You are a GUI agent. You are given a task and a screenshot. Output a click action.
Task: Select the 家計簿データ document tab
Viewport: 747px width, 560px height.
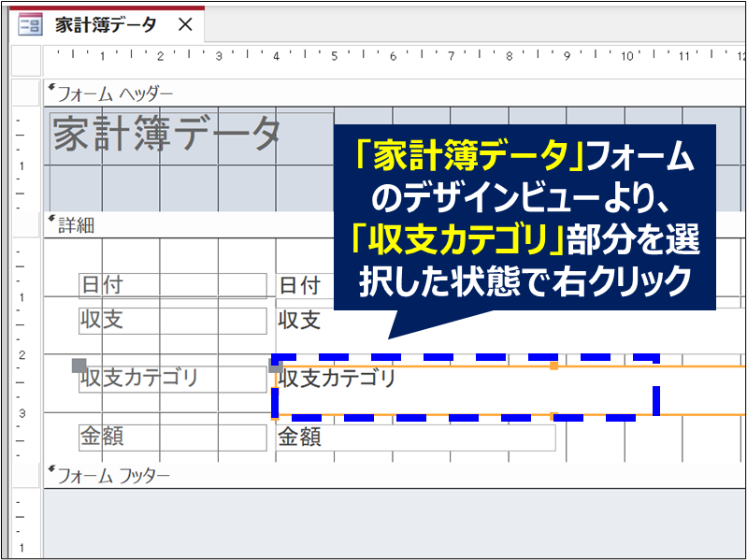[105, 25]
